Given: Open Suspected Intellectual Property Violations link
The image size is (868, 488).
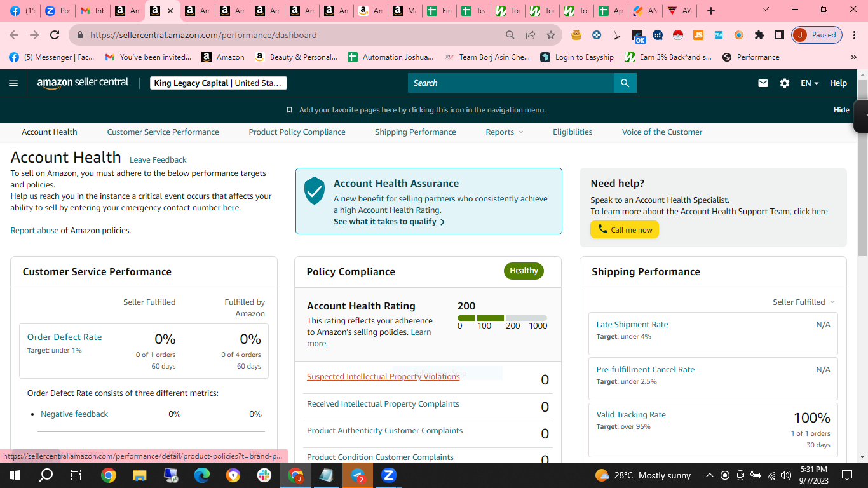Looking at the screenshot, I should pyautogui.click(x=383, y=377).
